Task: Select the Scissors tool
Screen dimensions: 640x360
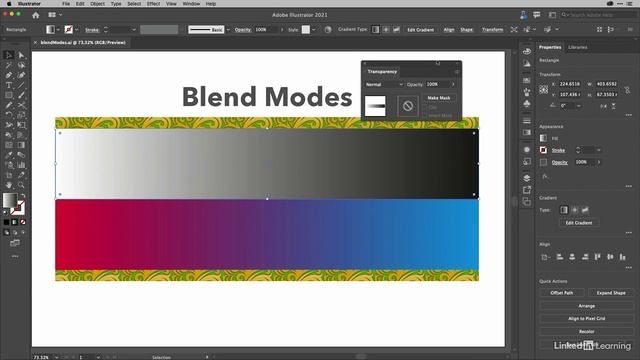Action: coord(21,105)
